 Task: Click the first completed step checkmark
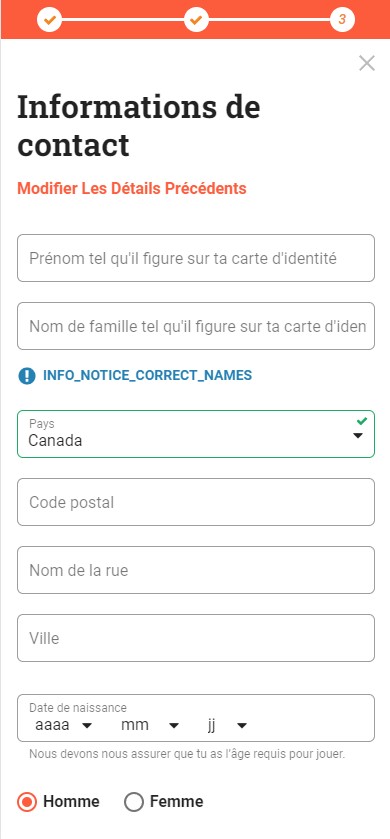coord(50,20)
